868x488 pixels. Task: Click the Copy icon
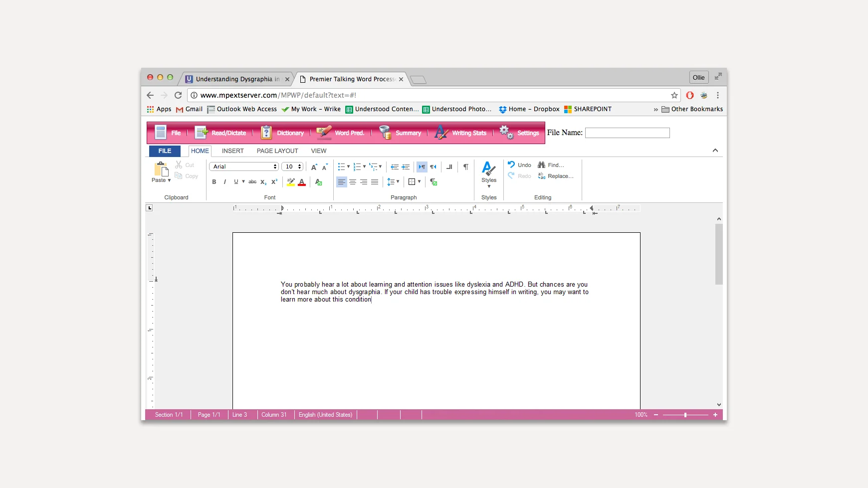179,176
